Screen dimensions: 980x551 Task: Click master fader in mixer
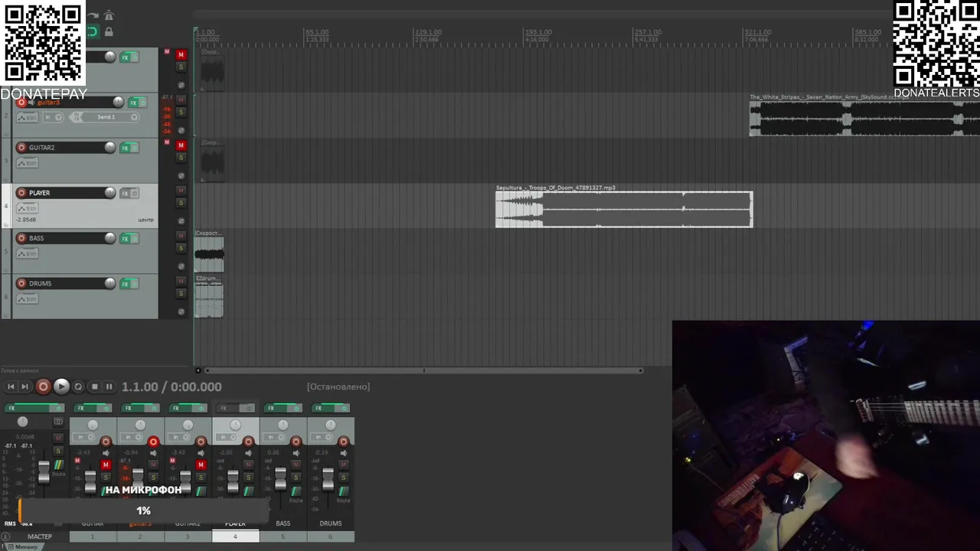pos(44,472)
